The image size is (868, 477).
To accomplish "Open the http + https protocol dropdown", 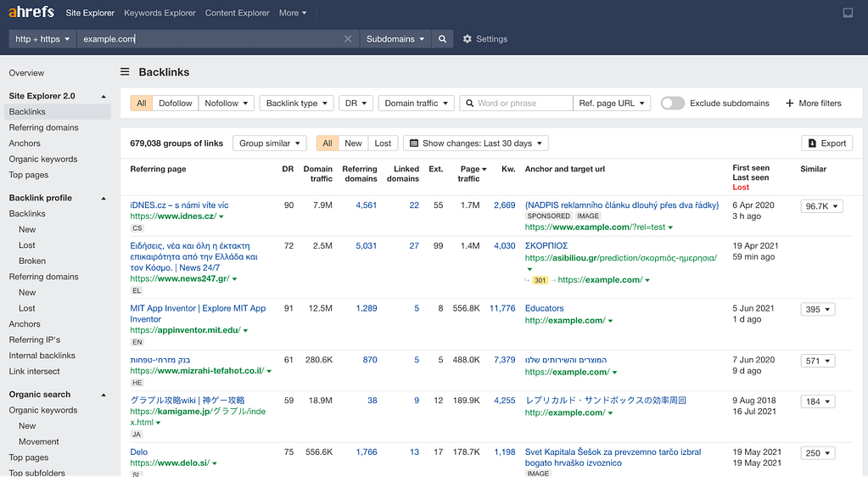I will tap(42, 39).
